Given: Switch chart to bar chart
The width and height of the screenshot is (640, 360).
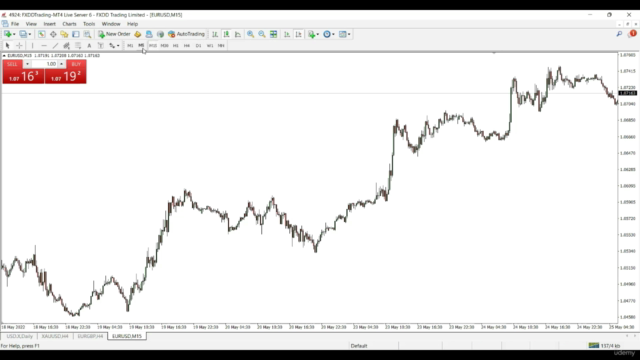Looking at the screenshot, I should click(215, 34).
